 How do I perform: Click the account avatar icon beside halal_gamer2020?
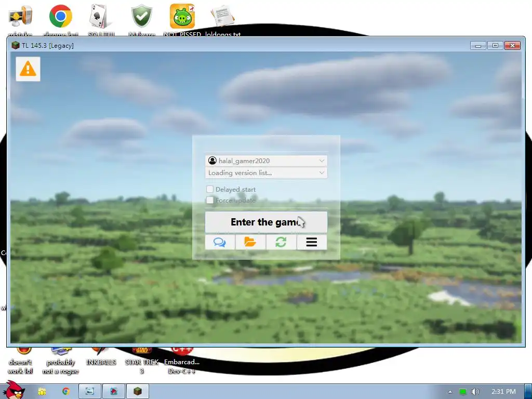pyautogui.click(x=212, y=161)
